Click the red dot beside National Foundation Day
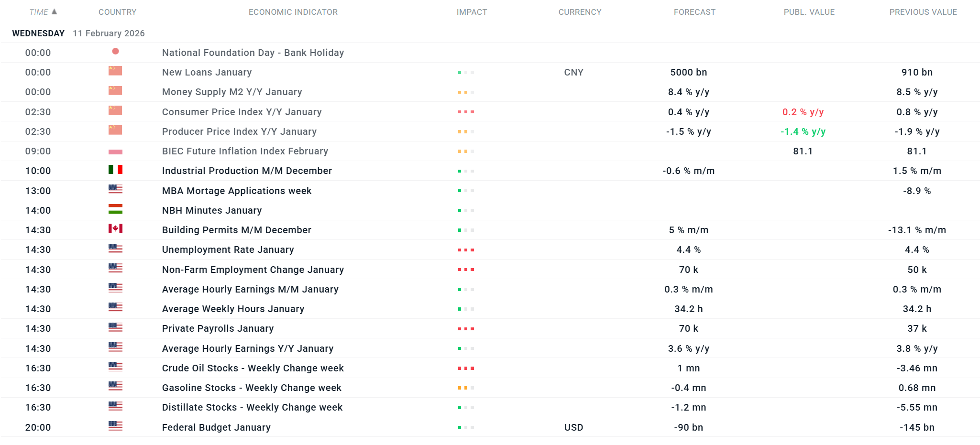 tap(115, 51)
